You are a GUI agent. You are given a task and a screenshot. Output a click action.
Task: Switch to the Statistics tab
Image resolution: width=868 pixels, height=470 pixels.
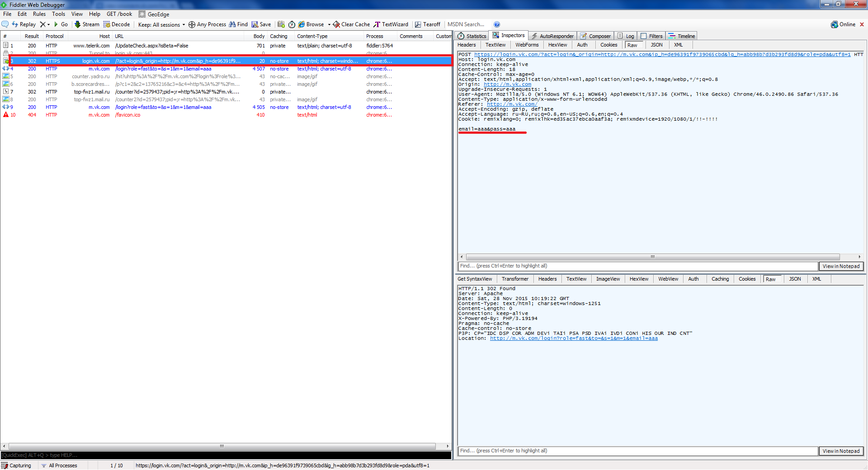(472, 36)
